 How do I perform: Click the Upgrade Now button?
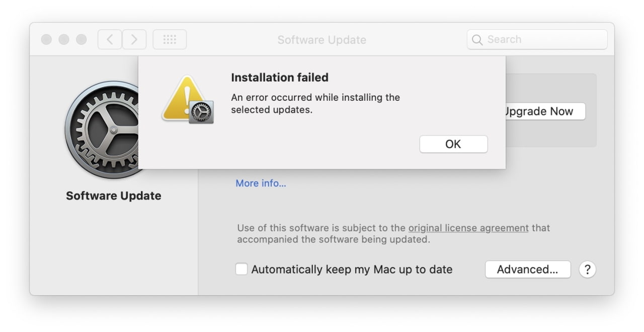pos(540,111)
